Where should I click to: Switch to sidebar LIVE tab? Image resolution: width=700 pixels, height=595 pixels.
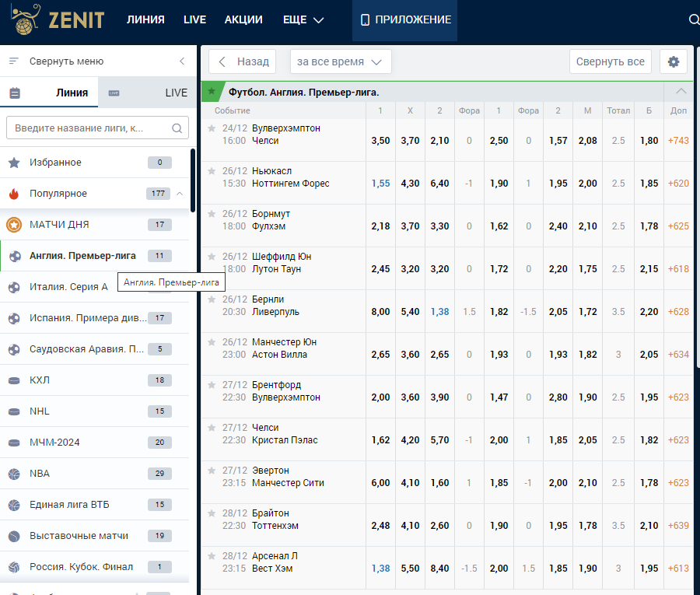tap(147, 93)
